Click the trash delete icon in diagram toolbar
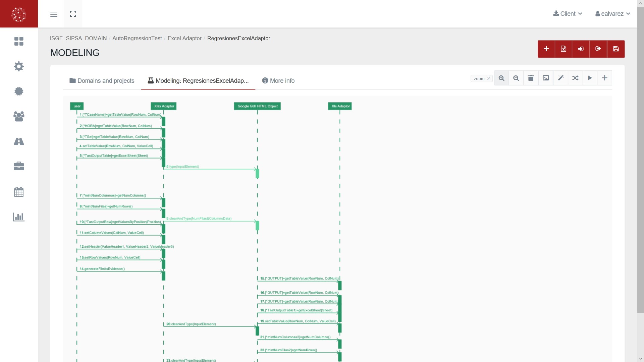The width and height of the screenshot is (644, 362). tap(531, 78)
